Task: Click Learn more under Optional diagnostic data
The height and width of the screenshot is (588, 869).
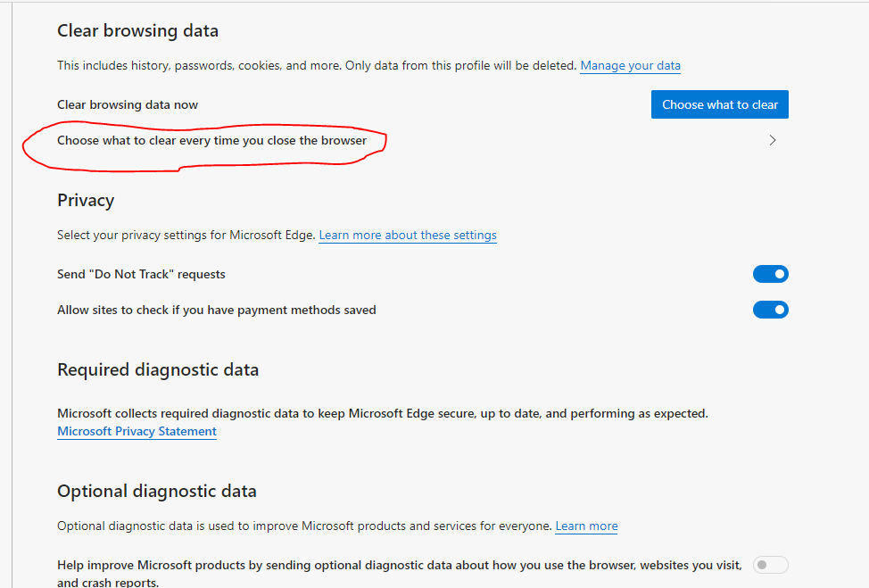Action: (x=586, y=526)
